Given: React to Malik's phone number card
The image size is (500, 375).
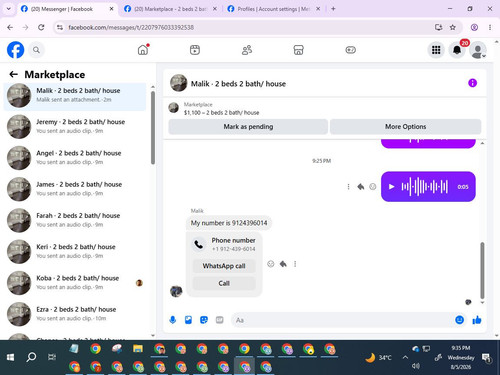Looking at the screenshot, I should 271,264.
